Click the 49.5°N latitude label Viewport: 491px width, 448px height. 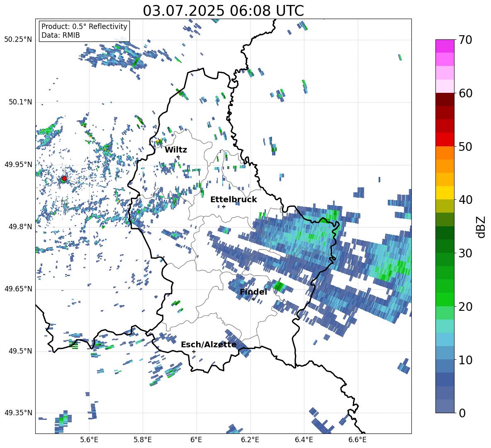coord(20,351)
